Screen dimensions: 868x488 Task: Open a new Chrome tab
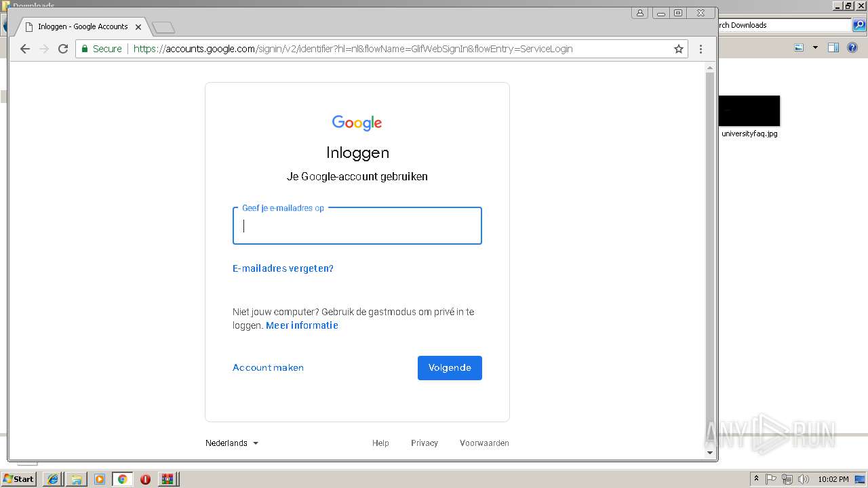tap(163, 27)
